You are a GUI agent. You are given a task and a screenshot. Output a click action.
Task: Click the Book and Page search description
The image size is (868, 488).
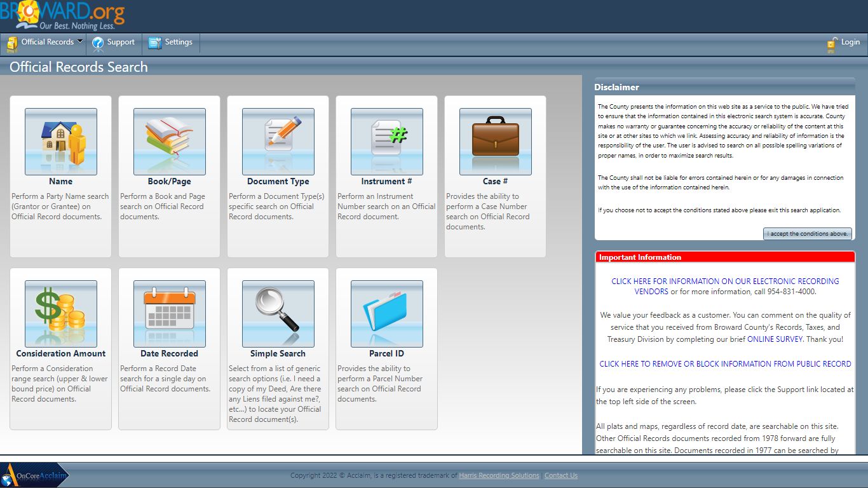[163, 207]
